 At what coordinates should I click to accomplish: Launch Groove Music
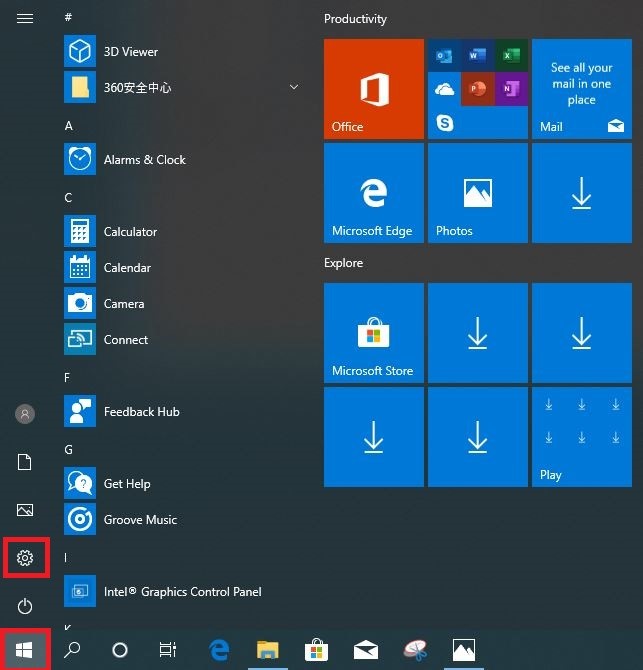click(x=140, y=520)
